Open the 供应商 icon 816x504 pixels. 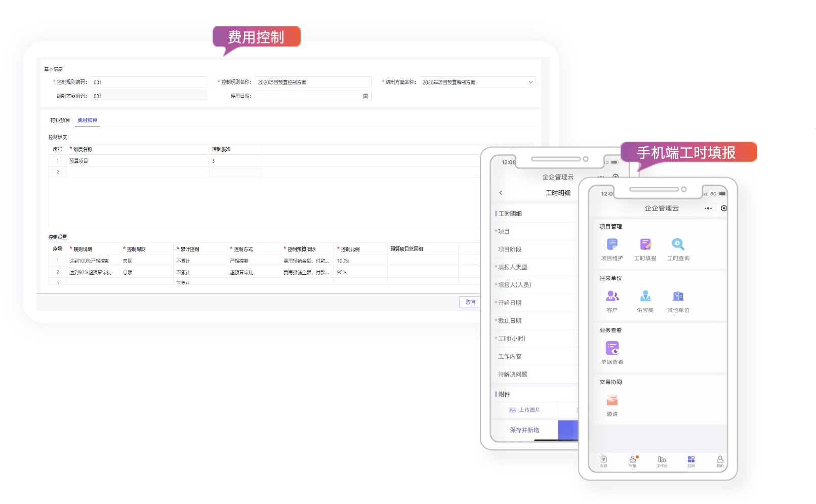pyautogui.click(x=645, y=297)
